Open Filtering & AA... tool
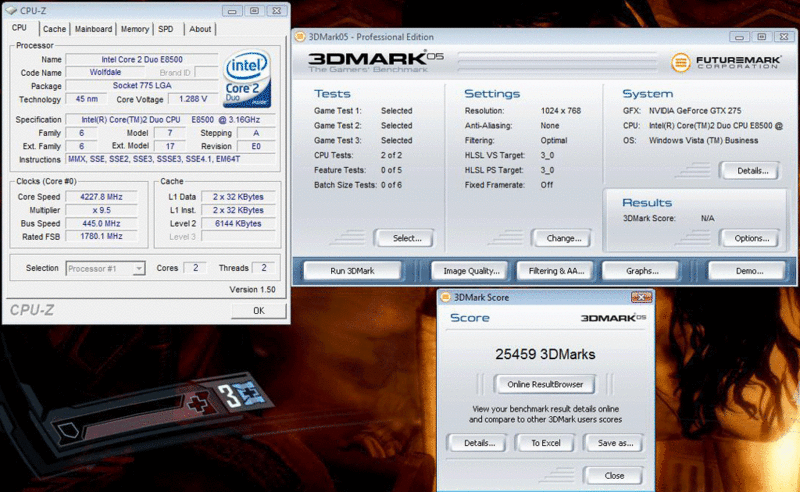Screen dimensions: 800x492 556,270
